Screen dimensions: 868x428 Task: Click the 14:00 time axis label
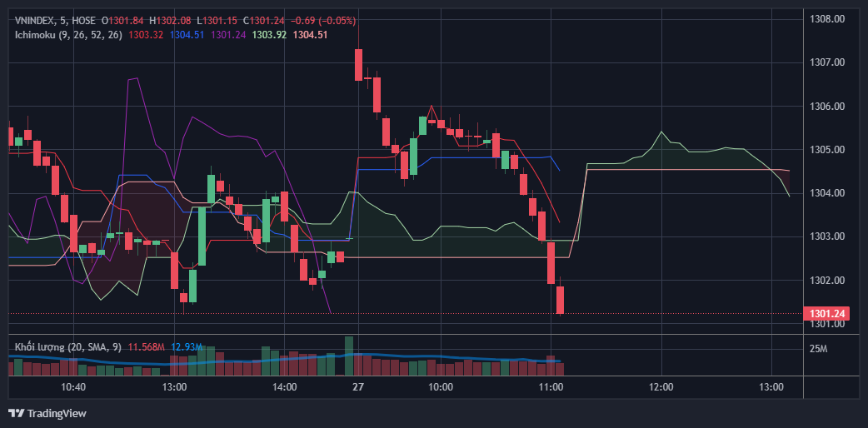pyautogui.click(x=285, y=387)
